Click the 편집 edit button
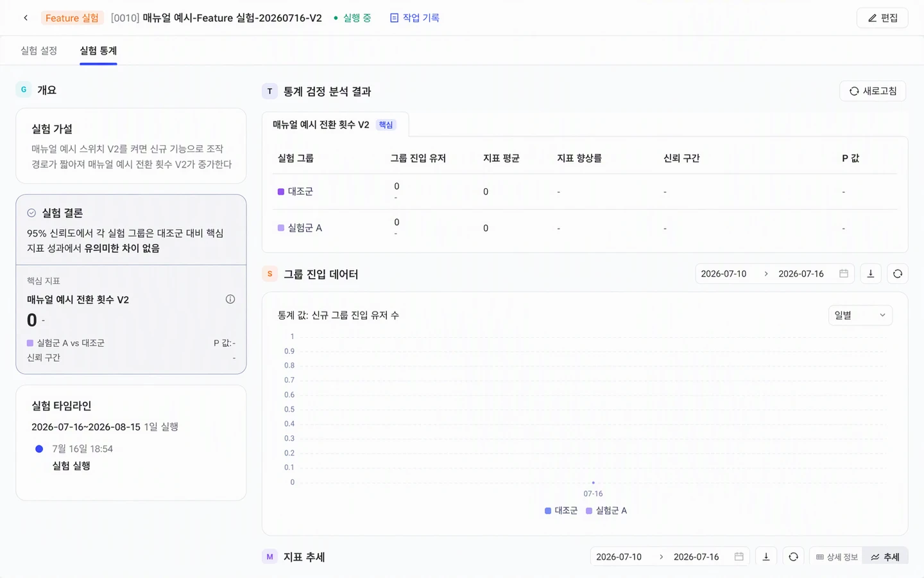 tap(882, 18)
